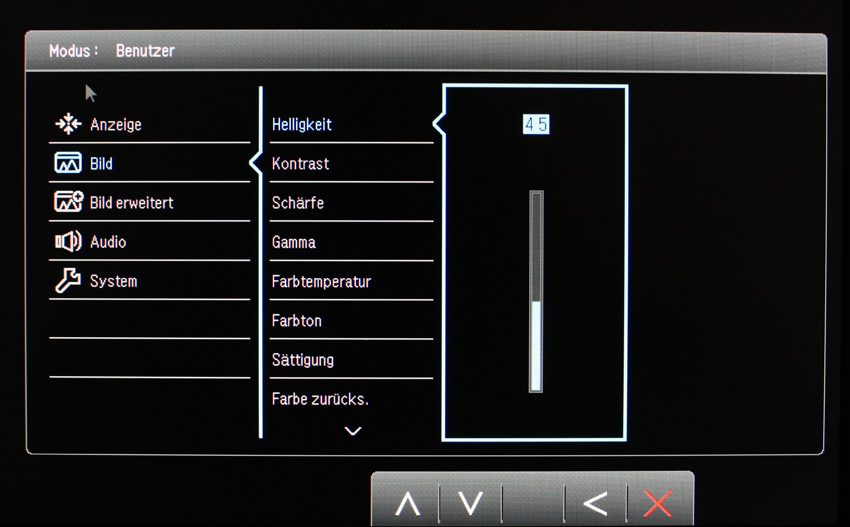Select the Anzeige display icon
This screenshot has width=850, height=527.
coord(68,124)
